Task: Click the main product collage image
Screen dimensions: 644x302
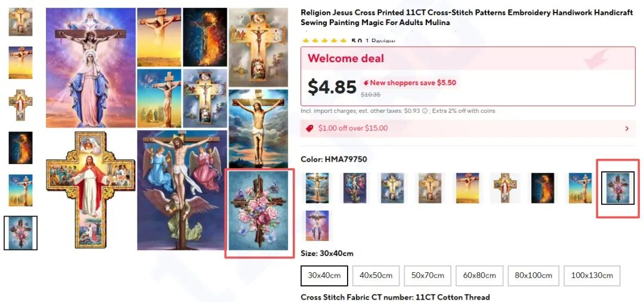Action: pos(167,128)
